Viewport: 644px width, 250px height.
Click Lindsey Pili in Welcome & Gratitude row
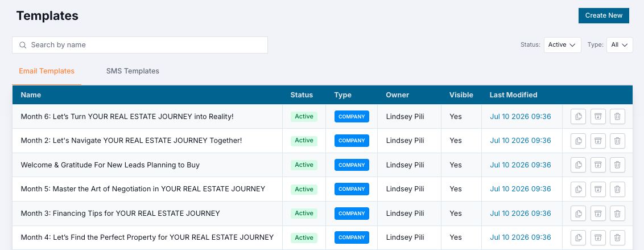pyautogui.click(x=405, y=165)
